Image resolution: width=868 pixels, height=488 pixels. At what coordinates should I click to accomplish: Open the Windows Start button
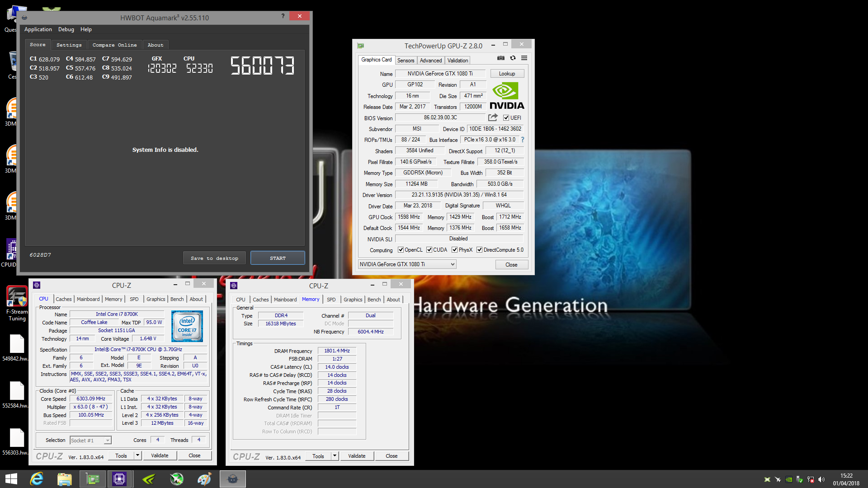[x=11, y=479]
